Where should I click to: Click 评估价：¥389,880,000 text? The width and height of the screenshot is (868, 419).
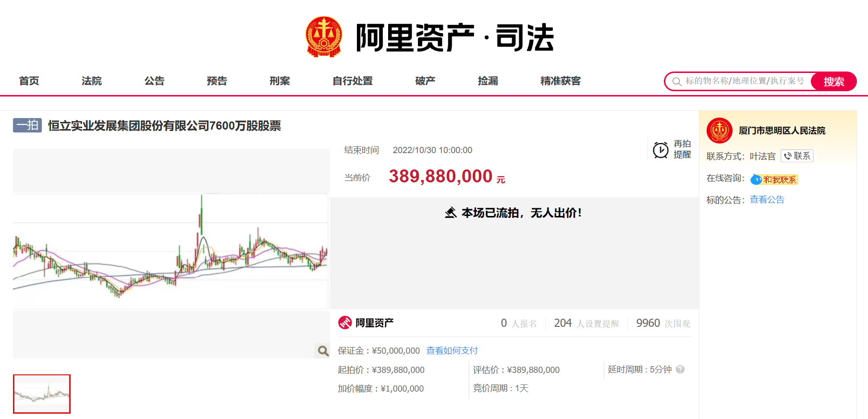point(516,370)
